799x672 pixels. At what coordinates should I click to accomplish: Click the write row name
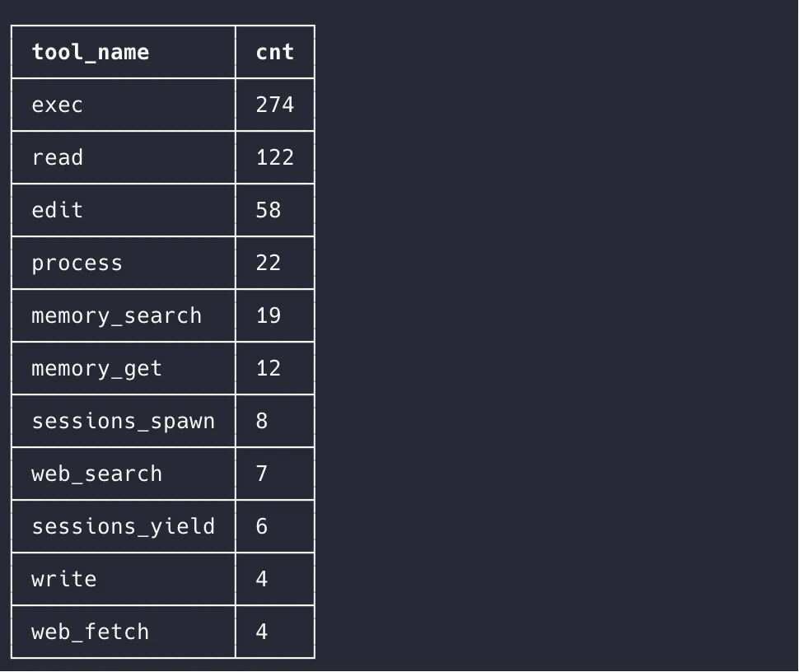(64, 580)
